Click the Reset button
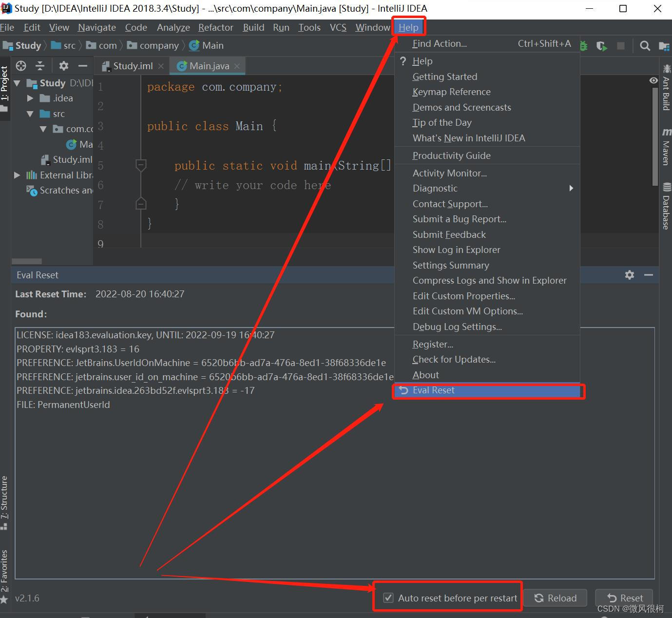The height and width of the screenshot is (618, 672). [x=624, y=598]
